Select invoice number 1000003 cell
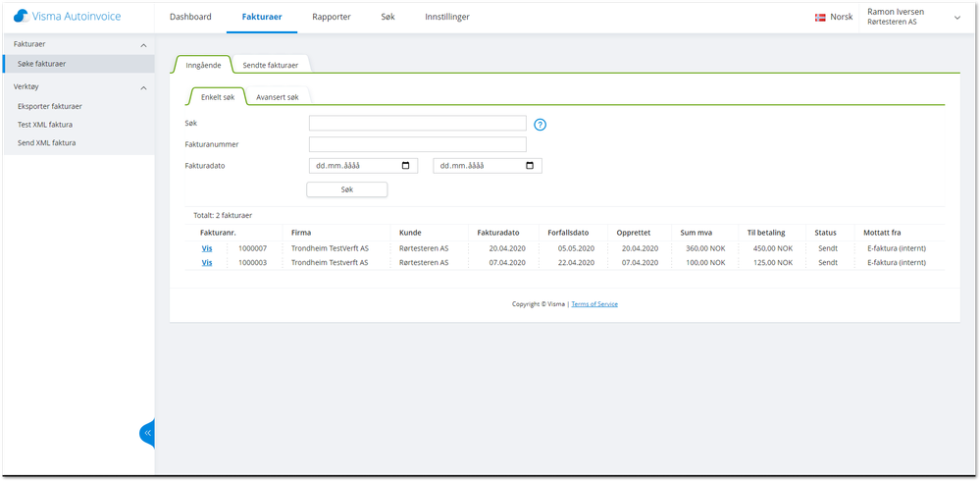The image size is (980, 481). [x=252, y=263]
